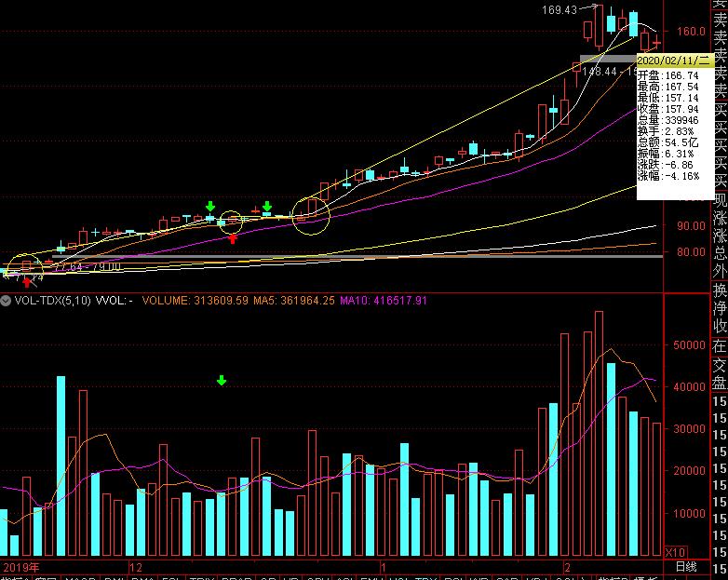Click the 净 row in the quote sidebar

721,308
